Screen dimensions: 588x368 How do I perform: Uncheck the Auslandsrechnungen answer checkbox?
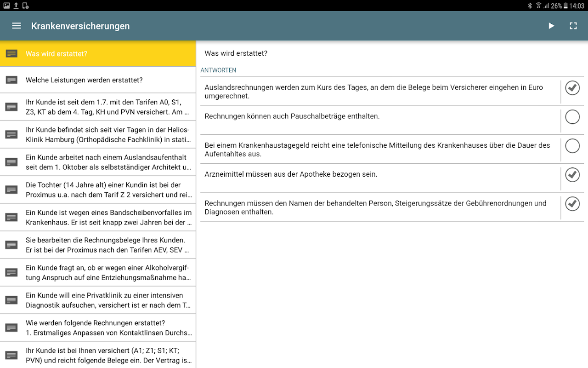[x=572, y=88]
